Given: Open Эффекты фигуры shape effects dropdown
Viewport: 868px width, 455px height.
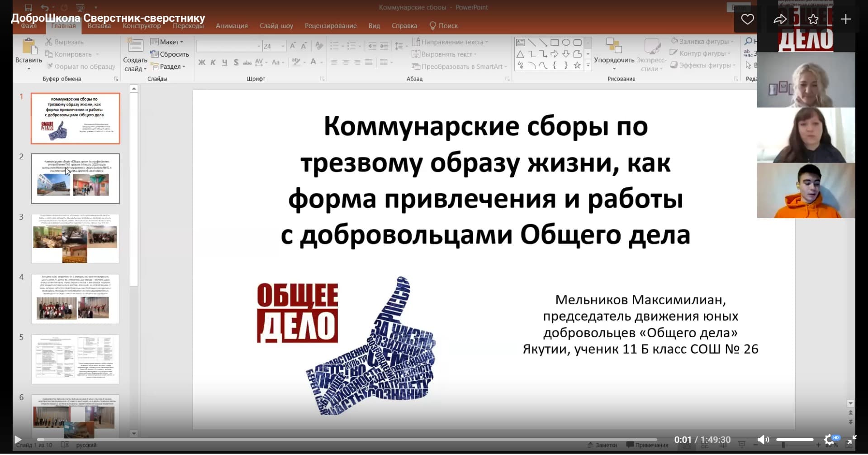Looking at the screenshot, I should point(702,65).
